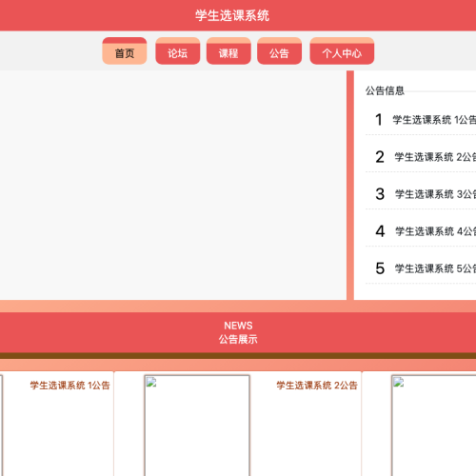Click the 公告信息 section heading
Screen dimensions: 476x476
pyautogui.click(x=385, y=90)
